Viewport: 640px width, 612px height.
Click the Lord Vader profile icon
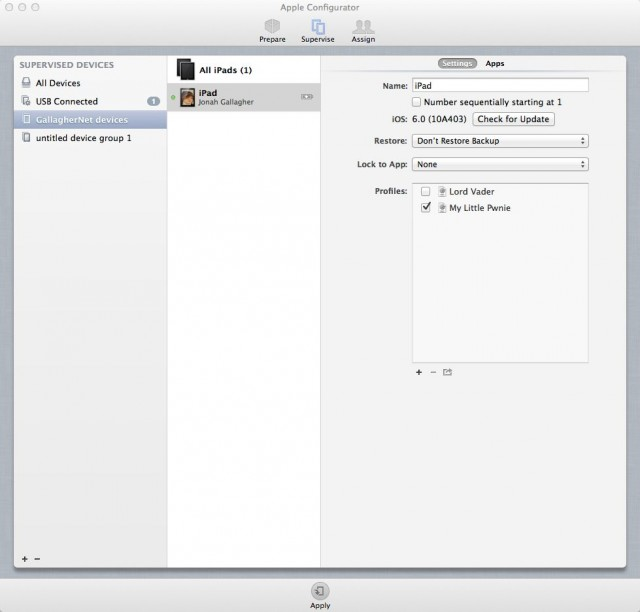442,191
